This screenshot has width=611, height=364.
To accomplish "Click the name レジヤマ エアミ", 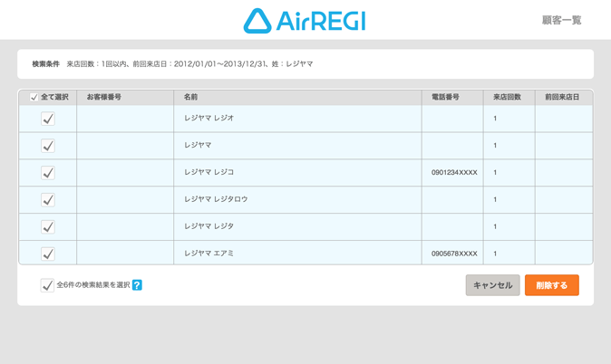I will click(209, 254).
